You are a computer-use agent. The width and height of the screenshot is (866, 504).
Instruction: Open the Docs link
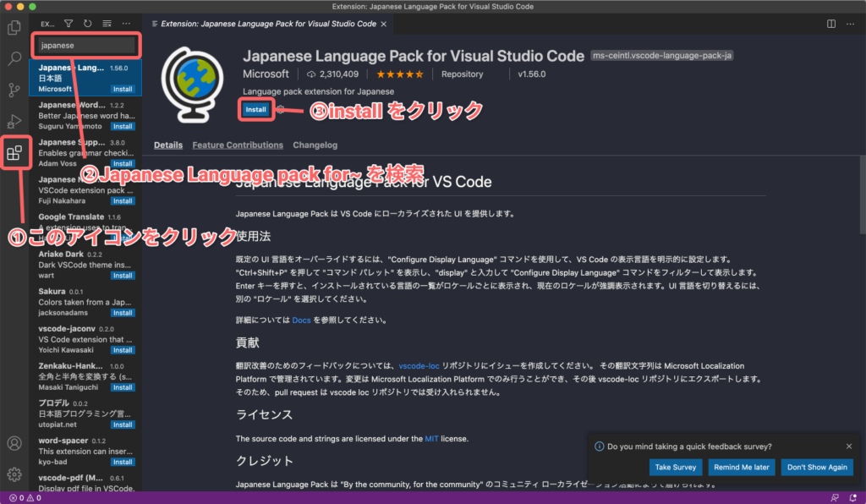301,320
